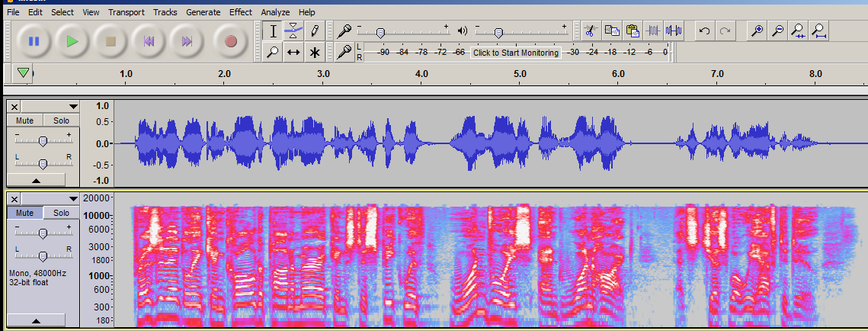Click the timeline ruler at 4.0
Image resolution: width=868 pixels, height=331 pixels.
pyautogui.click(x=421, y=74)
